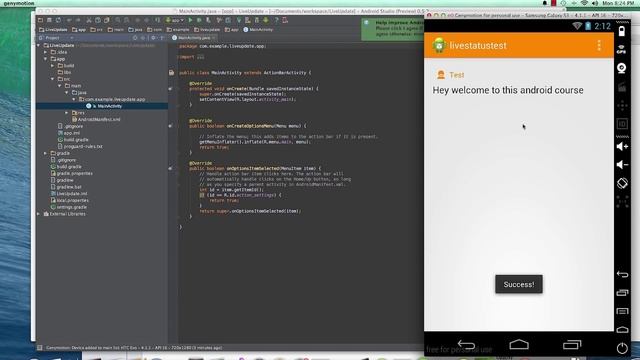Image resolution: width=640 pixels, height=360 pixels.
Task: Select proguard-rules.txt in the project tree
Action: tap(80, 147)
